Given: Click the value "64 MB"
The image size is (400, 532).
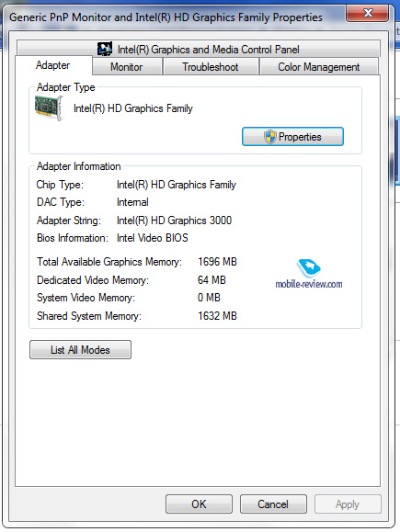Looking at the screenshot, I should coord(211,280).
